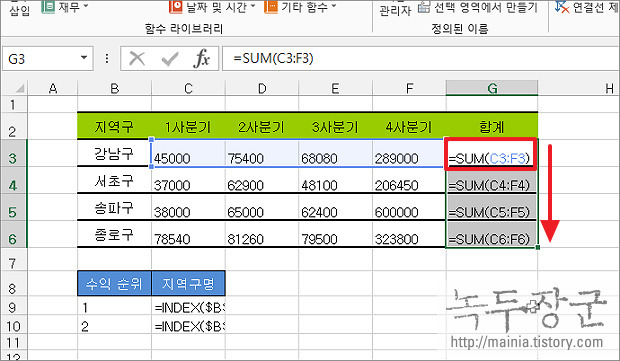Select row 6 header
The height and width of the screenshot is (361, 620).
click(x=13, y=234)
